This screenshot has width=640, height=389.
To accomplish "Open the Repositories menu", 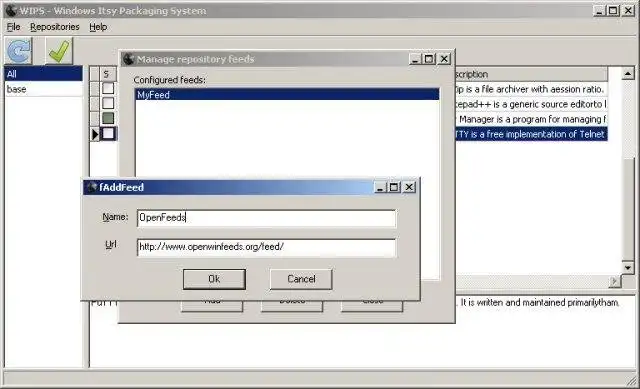I will [x=55, y=27].
